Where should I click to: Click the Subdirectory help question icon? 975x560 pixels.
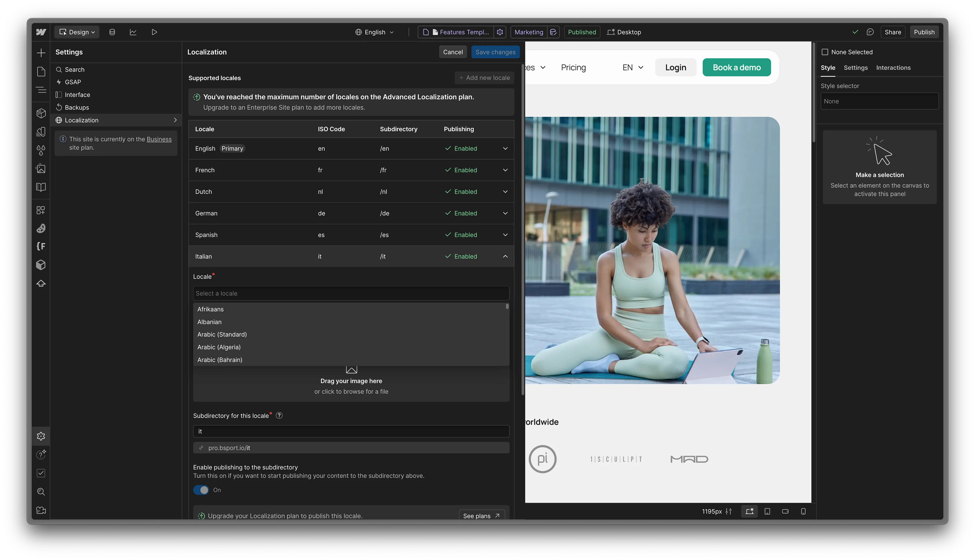pyautogui.click(x=279, y=415)
